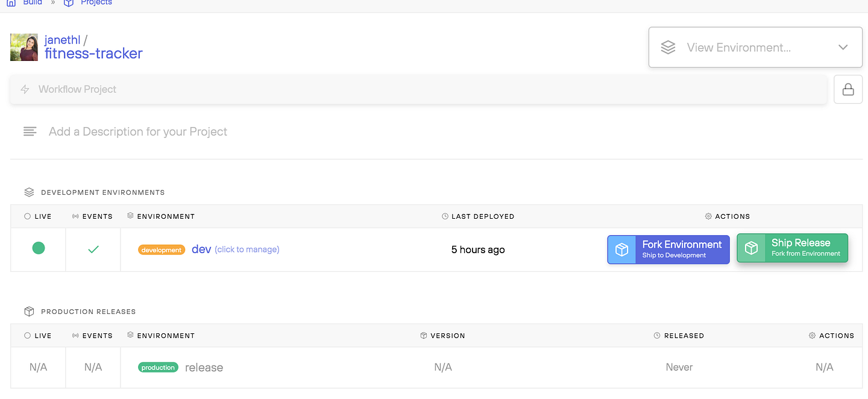Open the View Environment dropdown
The width and height of the screenshot is (868, 399).
(x=755, y=48)
